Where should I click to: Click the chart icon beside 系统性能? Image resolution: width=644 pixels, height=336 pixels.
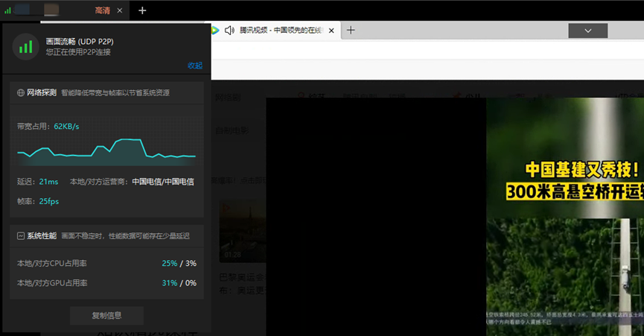21,235
